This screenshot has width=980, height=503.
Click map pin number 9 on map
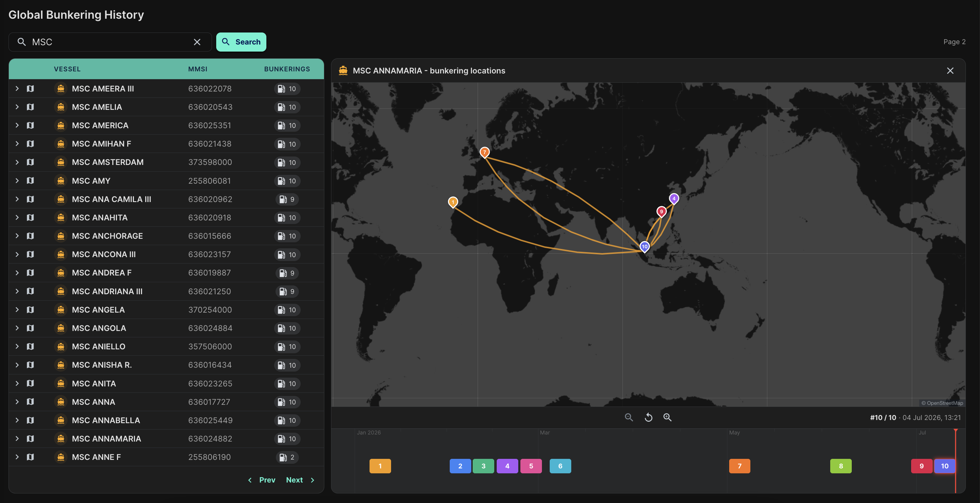pos(661,212)
